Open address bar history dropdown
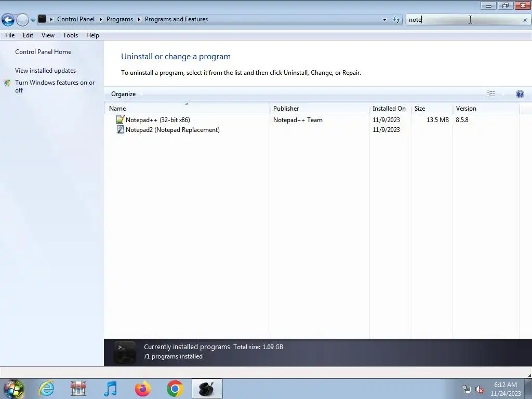The height and width of the screenshot is (399, 532). coord(384,20)
